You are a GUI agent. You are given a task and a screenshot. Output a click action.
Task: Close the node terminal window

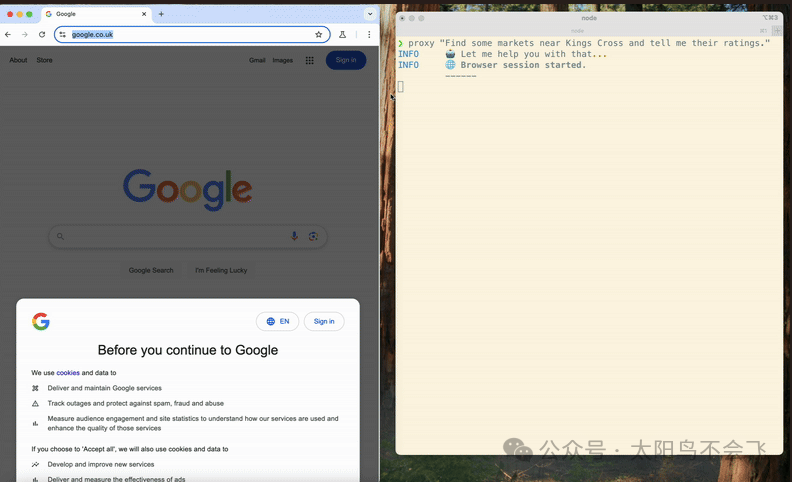402,18
